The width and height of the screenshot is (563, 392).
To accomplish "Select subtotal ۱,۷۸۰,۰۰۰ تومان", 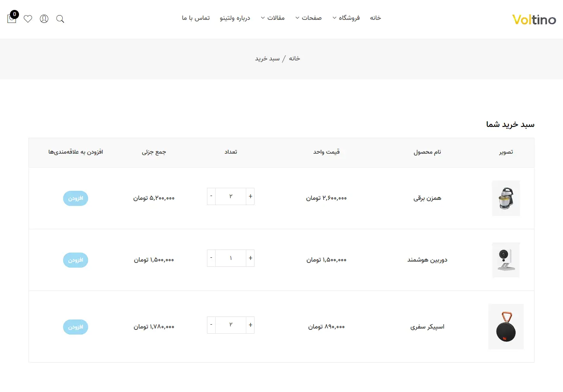I will (154, 327).
